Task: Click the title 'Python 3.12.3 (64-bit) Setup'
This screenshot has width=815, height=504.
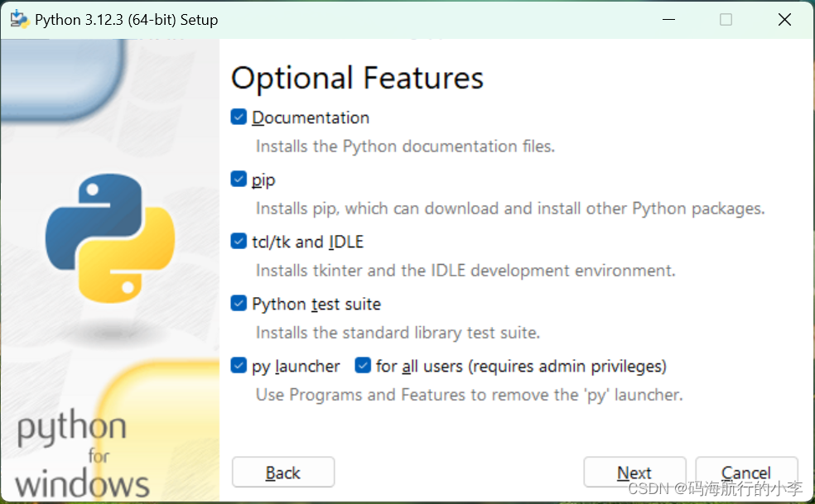Action: click(126, 20)
